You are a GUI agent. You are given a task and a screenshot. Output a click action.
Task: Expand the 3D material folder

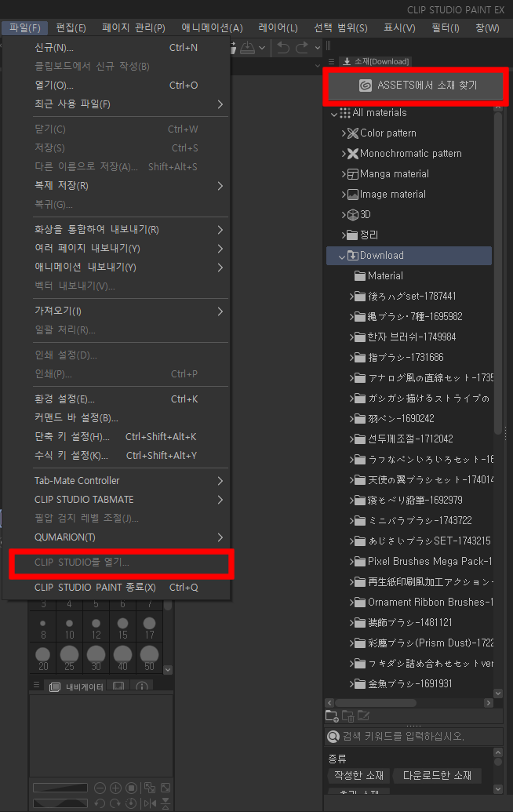(x=344, y=215)
